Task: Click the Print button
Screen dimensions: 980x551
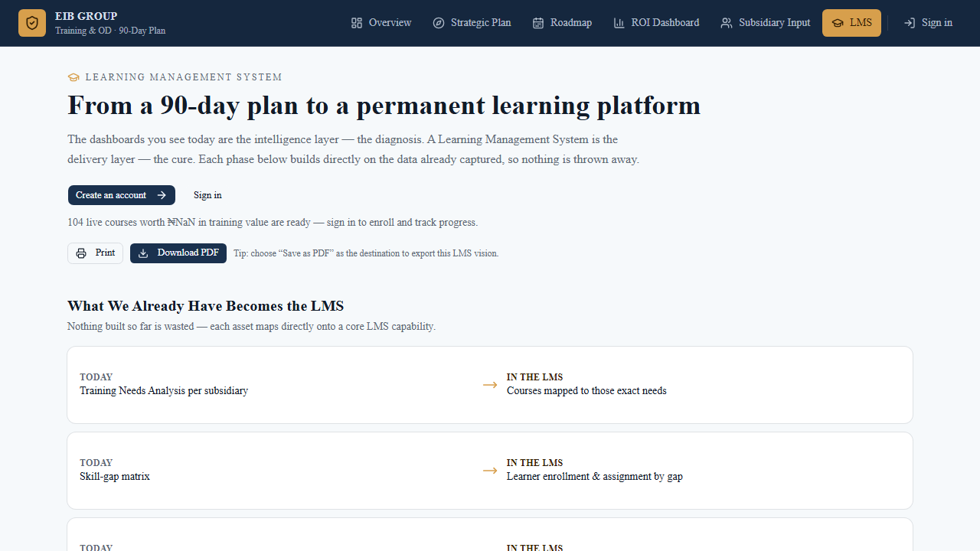Action: 96,253
